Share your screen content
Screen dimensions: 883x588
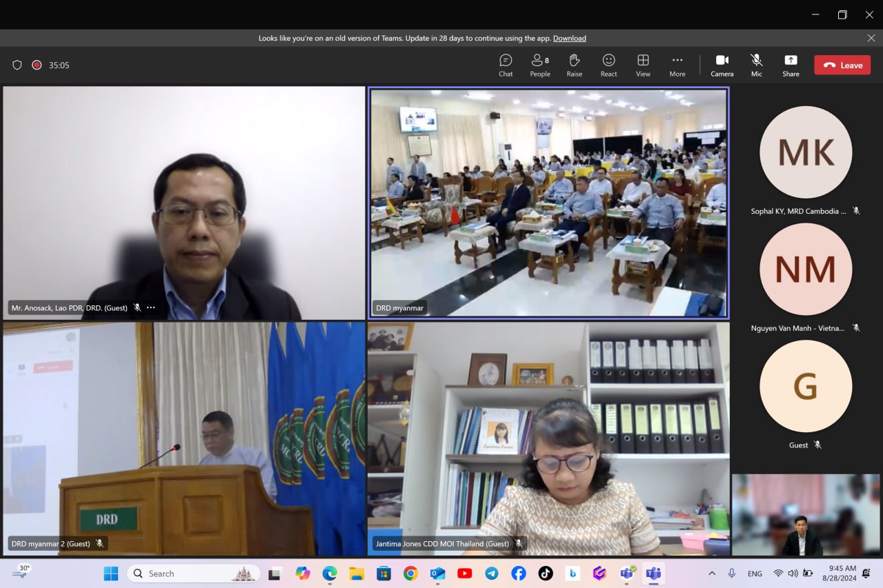click(791, 65)
